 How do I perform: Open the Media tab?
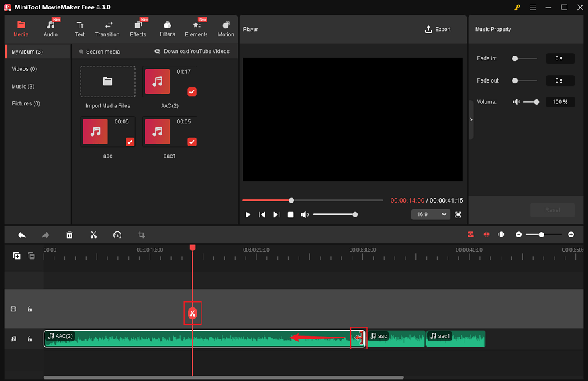(21, 29)
